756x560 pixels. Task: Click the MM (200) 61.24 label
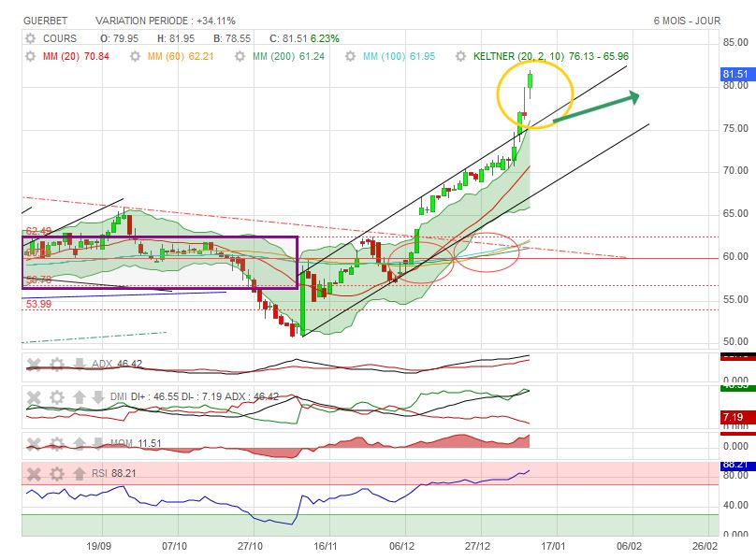pos(289,56)
